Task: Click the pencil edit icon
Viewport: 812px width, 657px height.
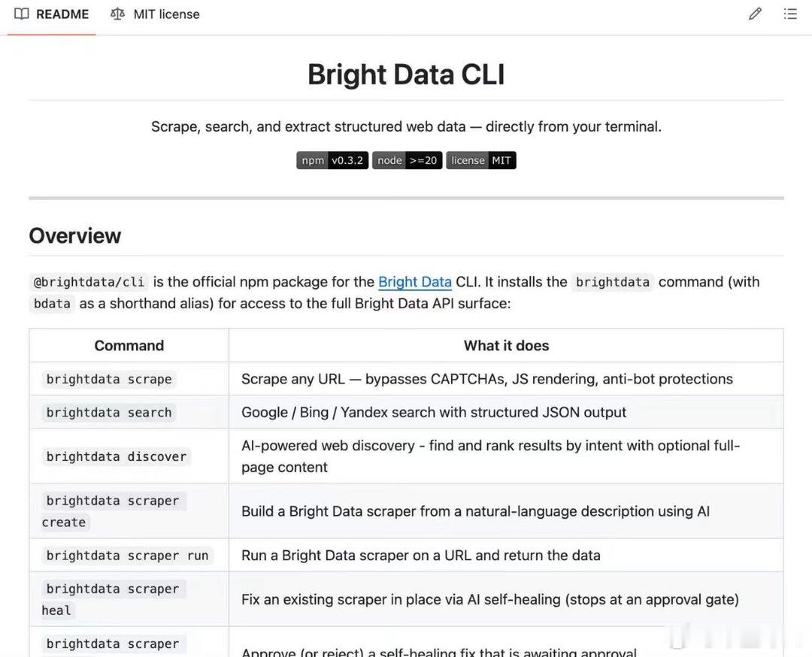Action: [x=755, y=14]
